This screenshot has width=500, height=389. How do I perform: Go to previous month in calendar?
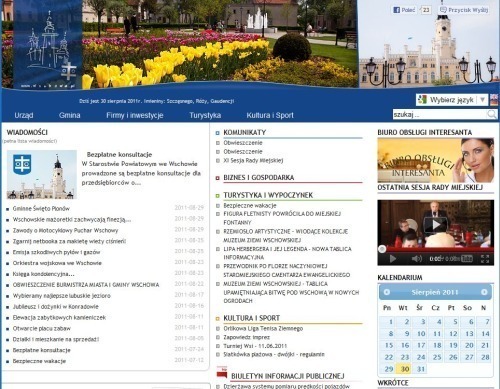point(387,292)
